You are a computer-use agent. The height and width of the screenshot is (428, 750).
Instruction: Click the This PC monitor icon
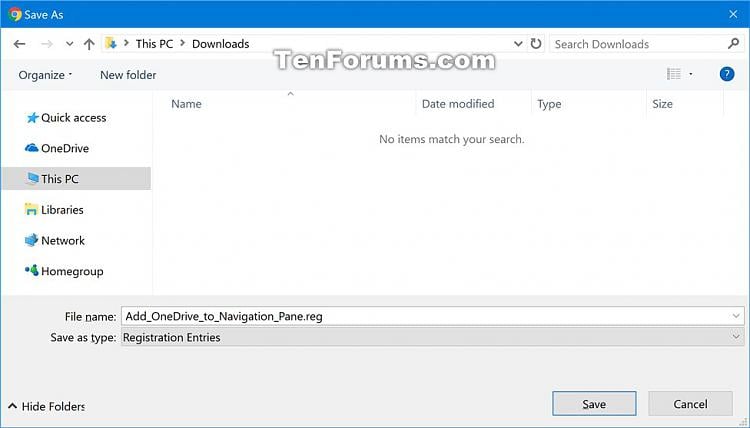[32, 178]
